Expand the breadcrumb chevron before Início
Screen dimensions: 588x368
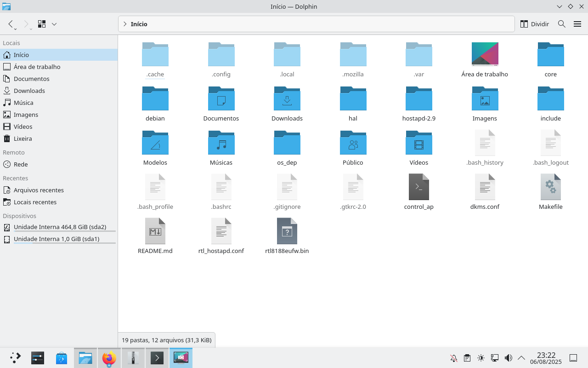coord(125,24)
